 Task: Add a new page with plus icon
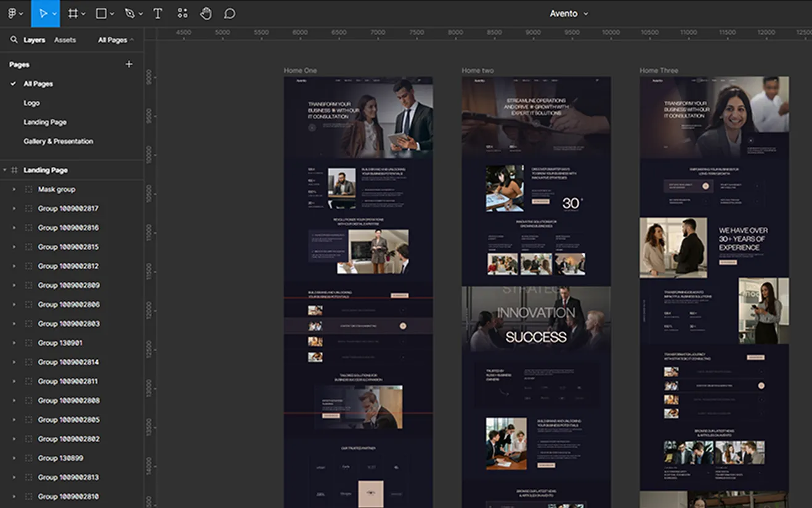pos(129,64)
